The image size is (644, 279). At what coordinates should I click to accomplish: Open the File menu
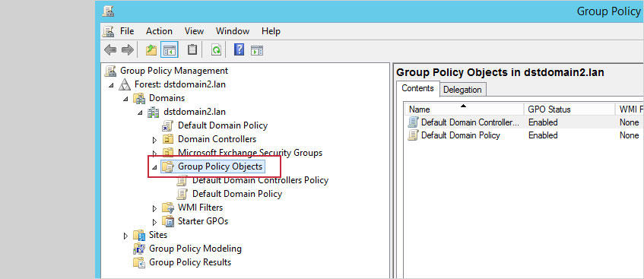click(x=127, y=31)
